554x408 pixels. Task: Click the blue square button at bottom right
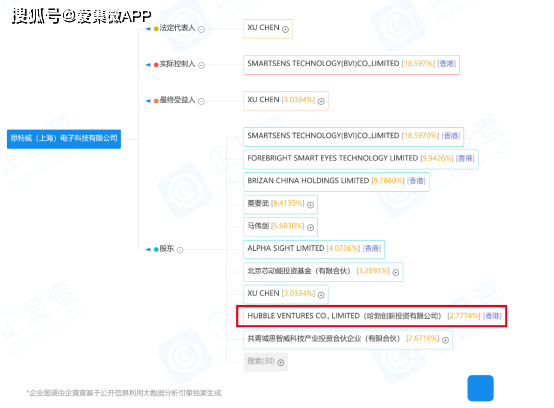481,388
